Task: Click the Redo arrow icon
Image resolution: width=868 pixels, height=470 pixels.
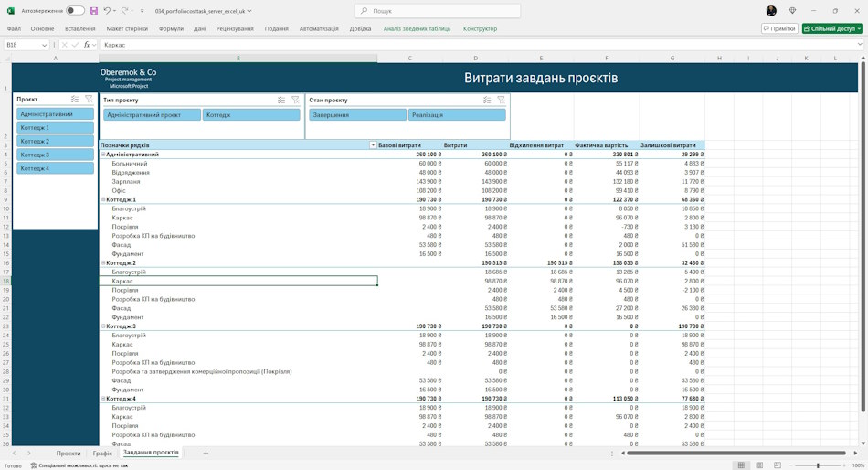Action: pos(124,11)
